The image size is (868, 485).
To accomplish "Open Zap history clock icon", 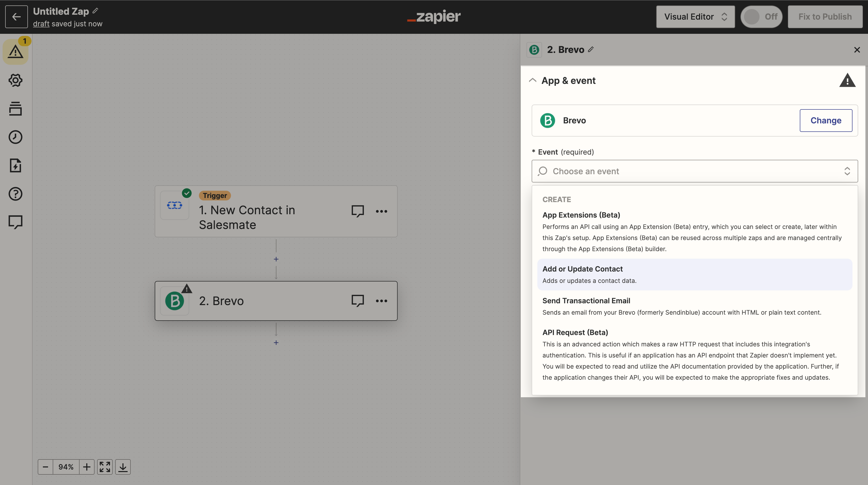I will (x=16, y=137).
